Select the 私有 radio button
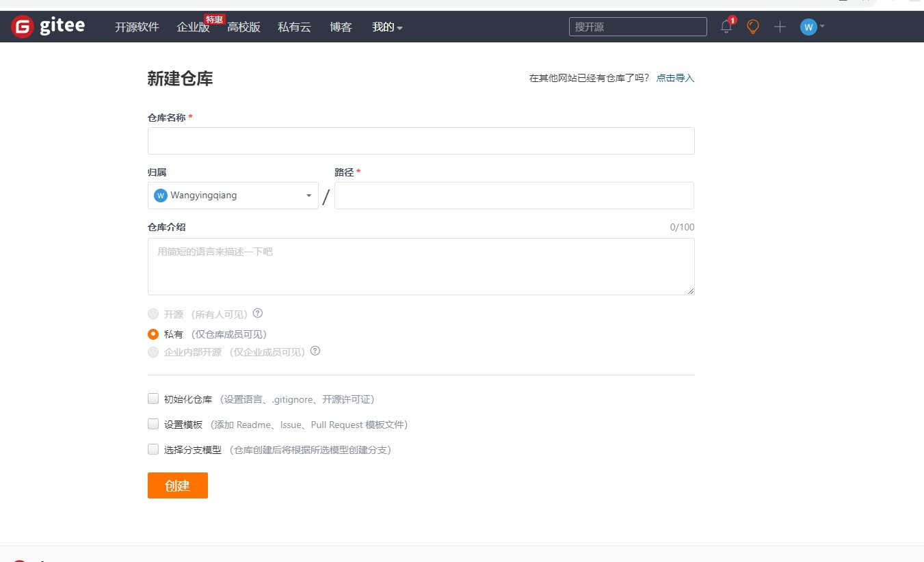The height and width of the screenshot is (562, 924). pyautogui.click(x=153, y=334)
